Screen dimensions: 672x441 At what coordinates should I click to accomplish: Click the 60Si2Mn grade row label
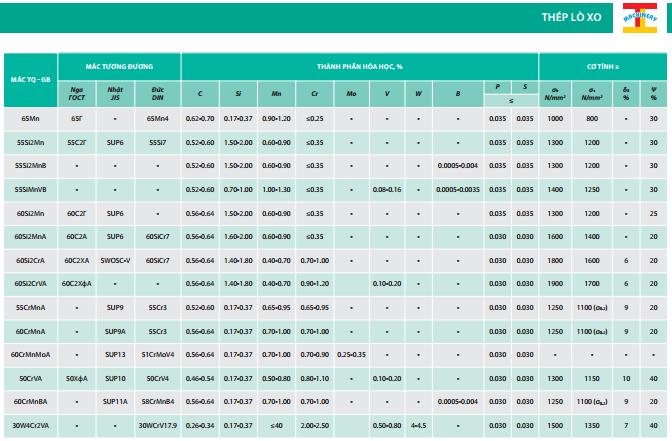[x=30, y=213]
